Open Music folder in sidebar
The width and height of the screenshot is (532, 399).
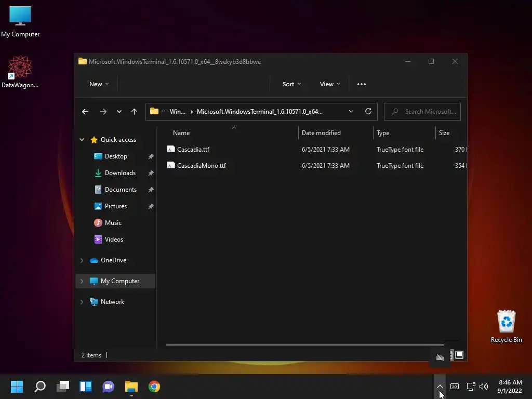point(113,223)
